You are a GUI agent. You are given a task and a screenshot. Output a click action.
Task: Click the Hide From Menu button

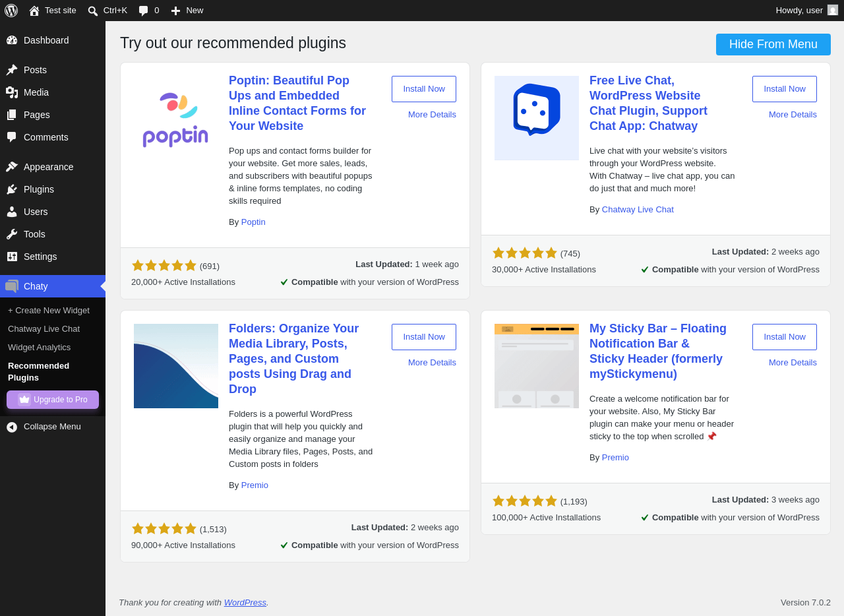point(773,44)
